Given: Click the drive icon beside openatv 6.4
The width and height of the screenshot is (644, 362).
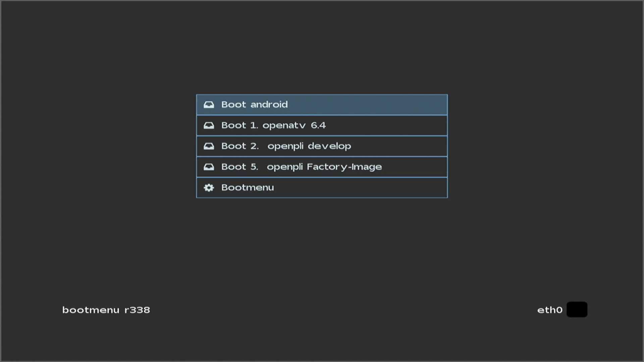Looking at the screenshot, I should tap(209, 126).
